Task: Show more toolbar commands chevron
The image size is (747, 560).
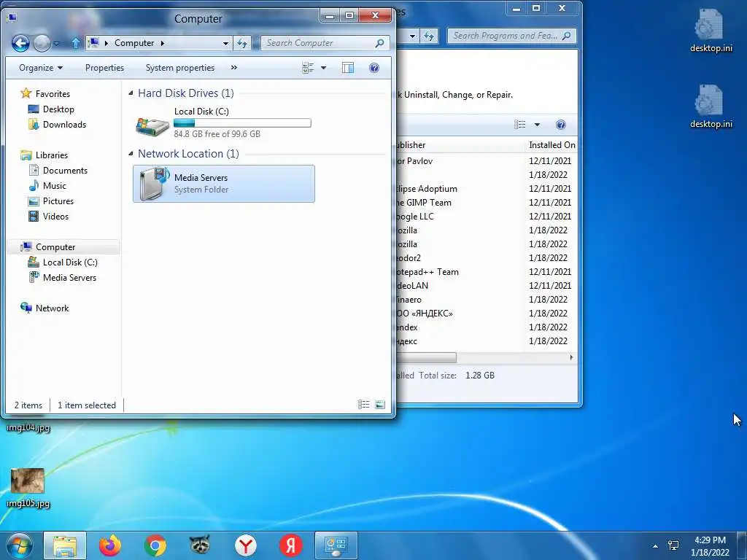Action: pos(234,68)
